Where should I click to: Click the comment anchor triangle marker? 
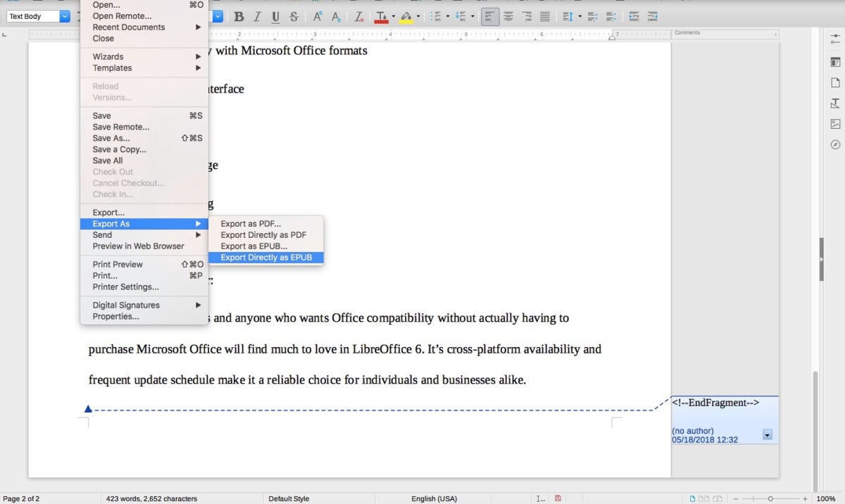pos(88,408)
